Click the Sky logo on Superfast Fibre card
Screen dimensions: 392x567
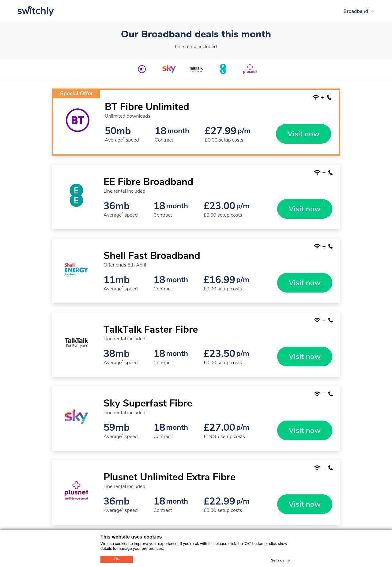click(76, 417)
